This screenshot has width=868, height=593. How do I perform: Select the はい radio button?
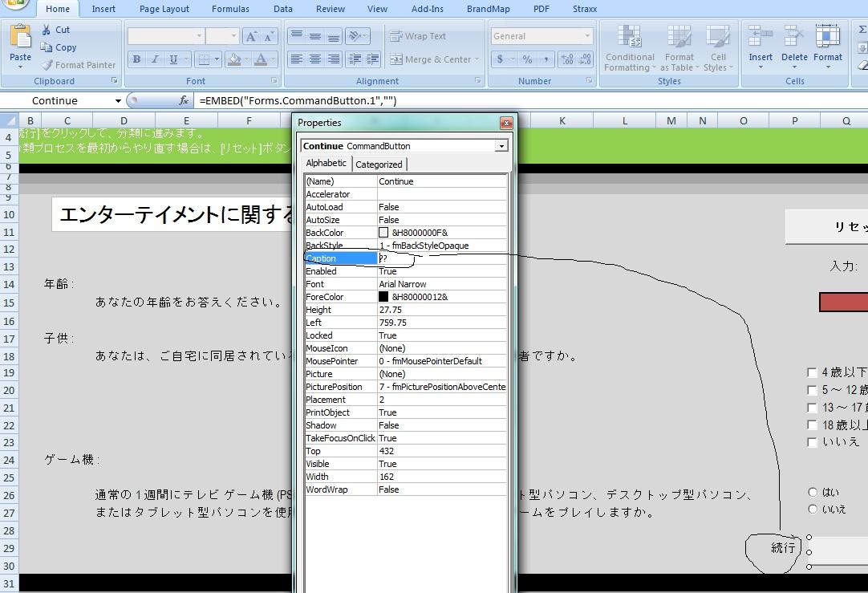pos(813,492)
